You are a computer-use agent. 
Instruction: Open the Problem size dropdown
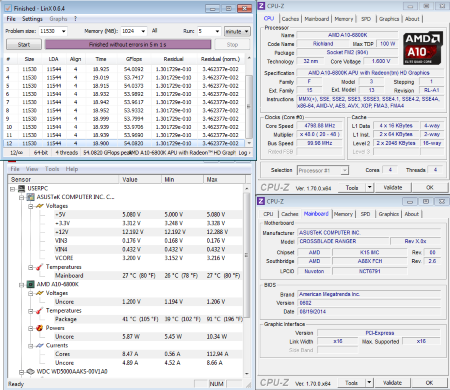63,31
